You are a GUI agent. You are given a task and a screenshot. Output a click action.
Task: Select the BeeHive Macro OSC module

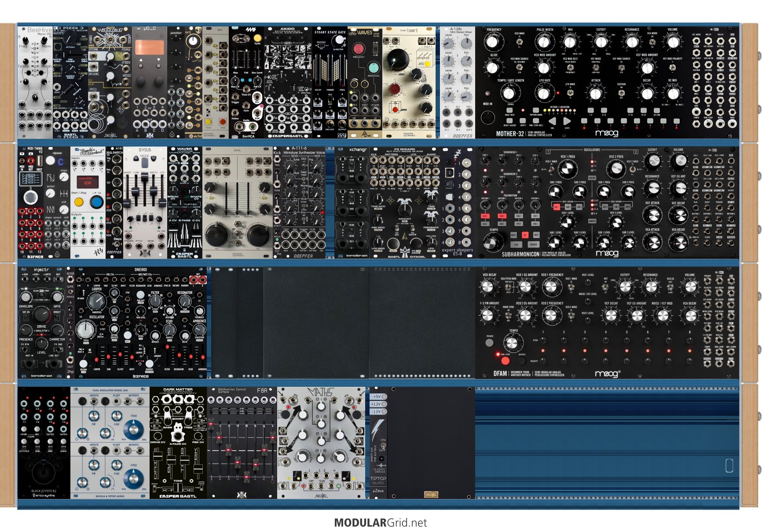coord(35,82)
